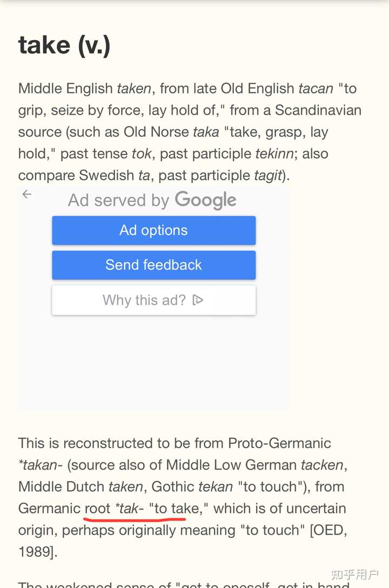Click the Proto-Germanic form "*takan-"

pyautogui.click(x=41, y=465)
